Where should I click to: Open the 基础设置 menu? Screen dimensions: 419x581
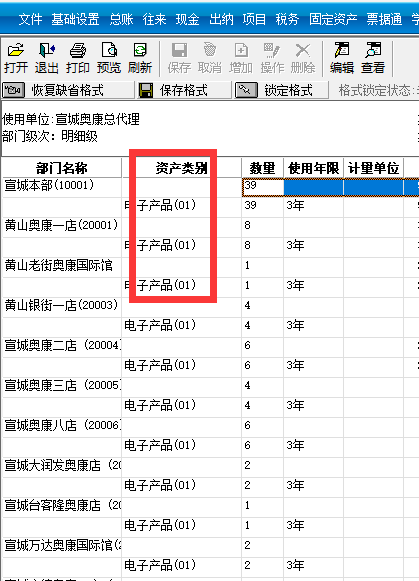pyautogui.click(x=75, y=19)
